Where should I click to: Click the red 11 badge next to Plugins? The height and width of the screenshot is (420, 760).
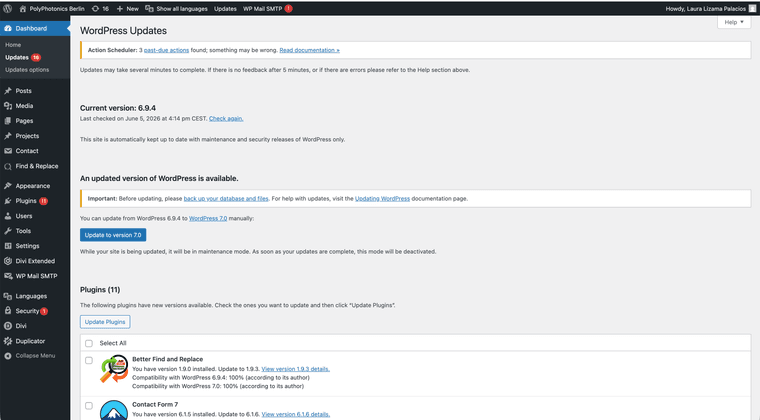[44, 201]
